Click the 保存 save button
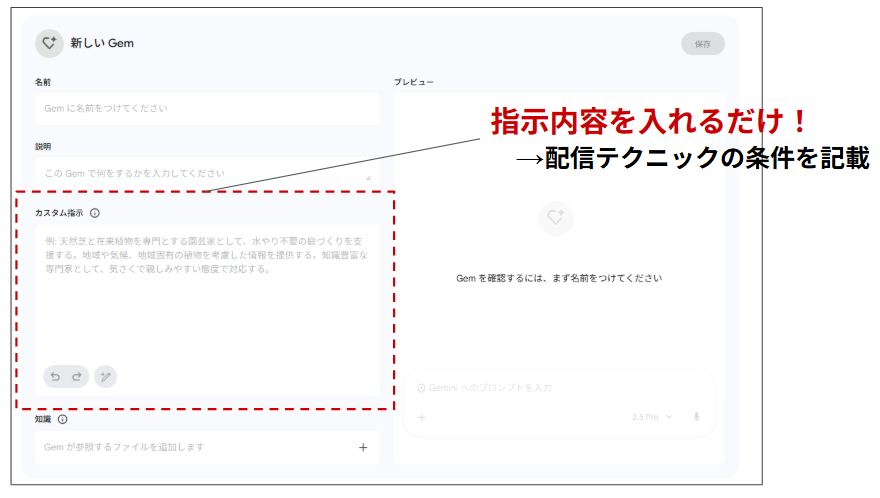This screenshot has width=880, height=498. 703,44
